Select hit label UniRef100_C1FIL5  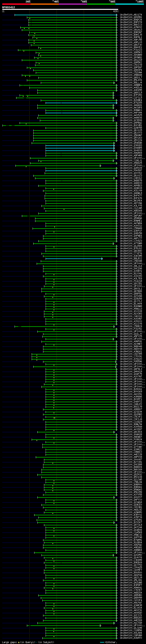[x=131, y=98]
